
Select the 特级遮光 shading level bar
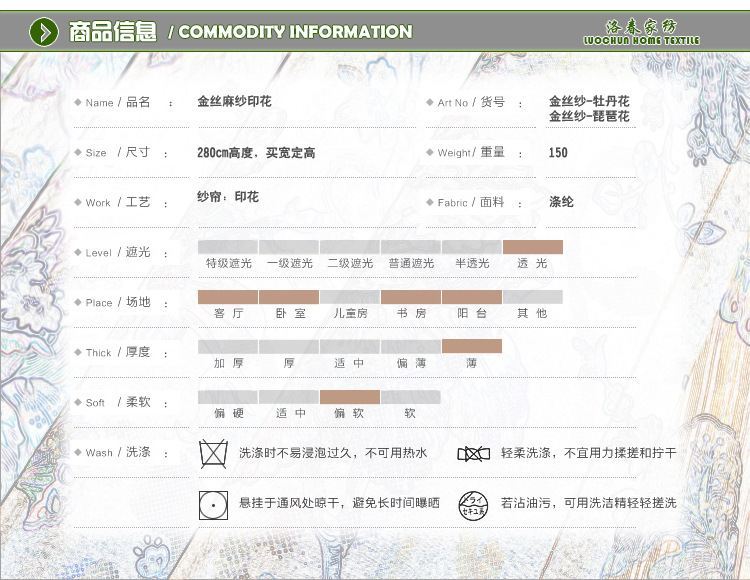pos(228,247)
